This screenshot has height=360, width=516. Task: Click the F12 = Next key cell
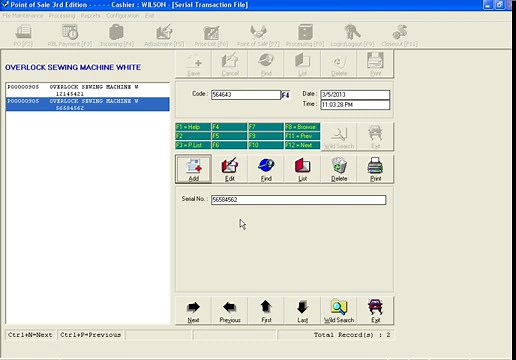click(x=302, y=145)
